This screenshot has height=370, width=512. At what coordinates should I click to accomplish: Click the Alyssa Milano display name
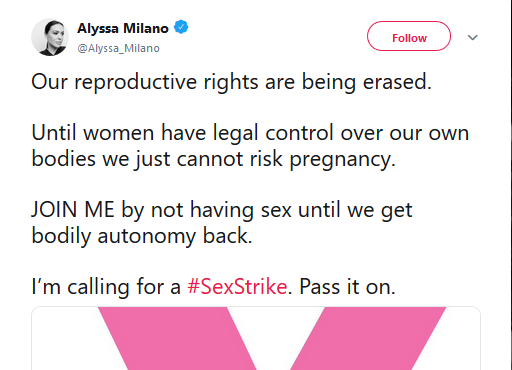click(123, 28)
